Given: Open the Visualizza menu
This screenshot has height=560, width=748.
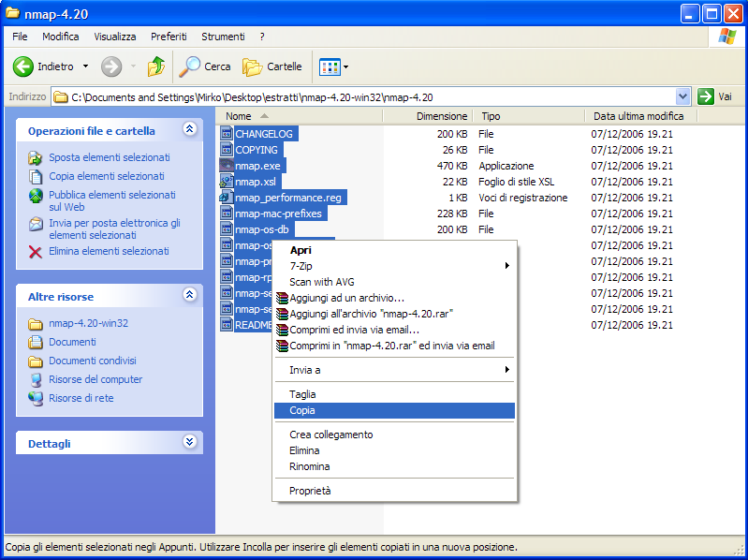Looking at the screenshot, I should tap(115, 37).
